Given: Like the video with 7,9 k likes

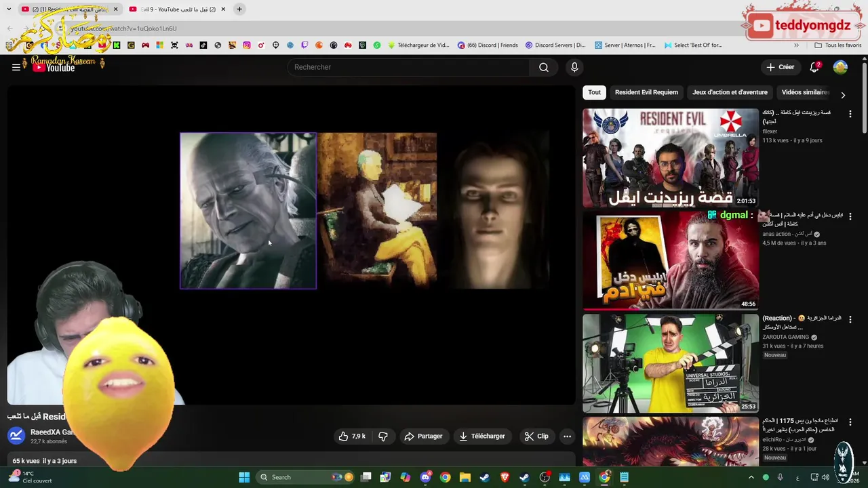Looking at the screenshot, I should tap(353, 436).
